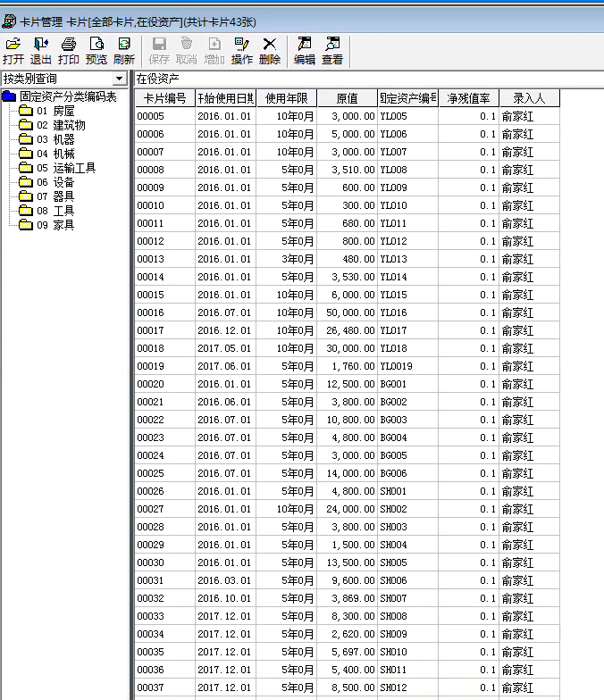Click asset code YL010 cell
Viewport: 604px width, 700px height.
[407, 205]
